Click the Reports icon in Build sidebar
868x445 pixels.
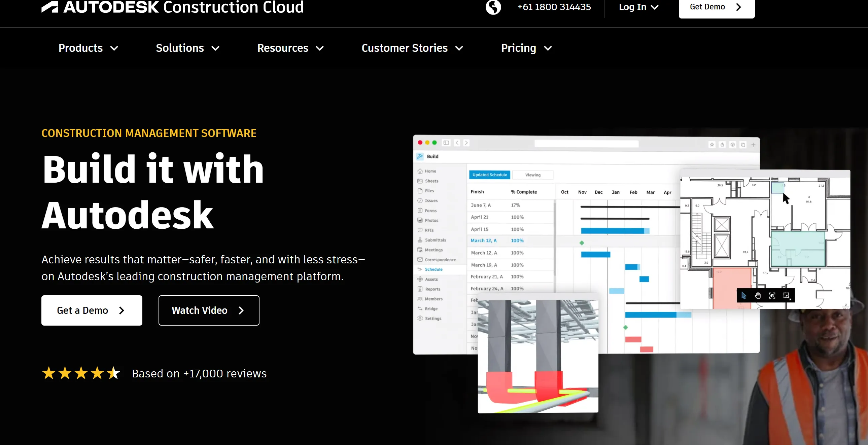pyautogui.click(x=420, y=289)
